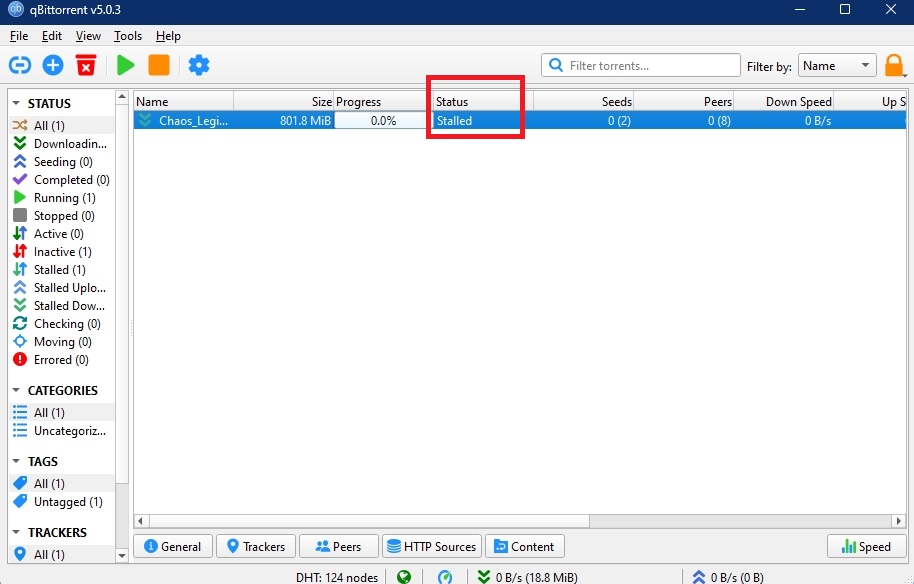Collapse the STATUS section

pos(16,104)
